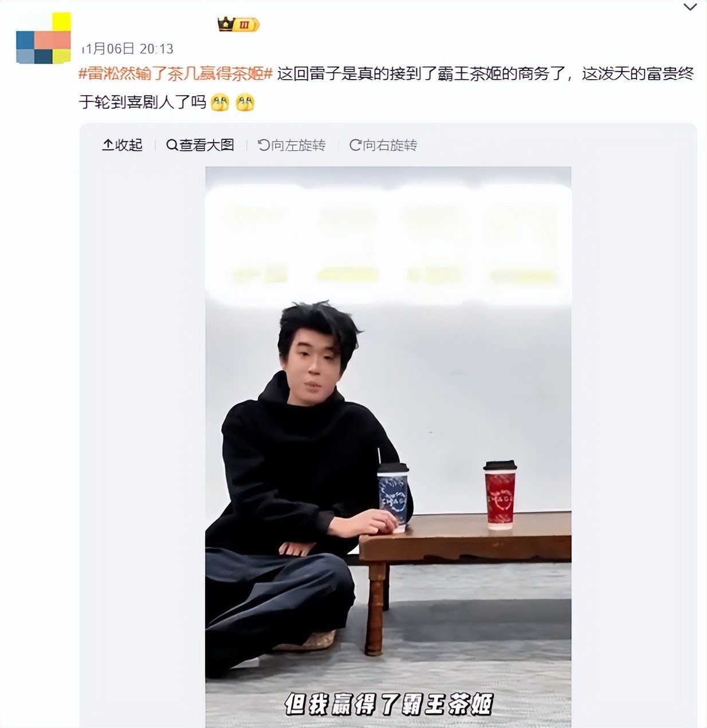707x728 pixels.
Task: Select 查看大图 to view full image
Action: pos(201,145)
